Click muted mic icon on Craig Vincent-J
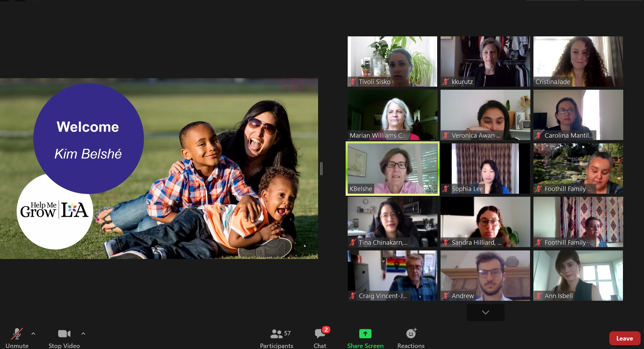The height and width of the screenshot is (349, 644). [353, 296]
